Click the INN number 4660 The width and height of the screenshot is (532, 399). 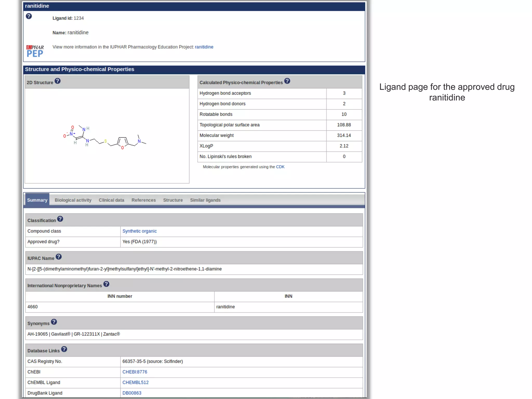coord(32,307)
